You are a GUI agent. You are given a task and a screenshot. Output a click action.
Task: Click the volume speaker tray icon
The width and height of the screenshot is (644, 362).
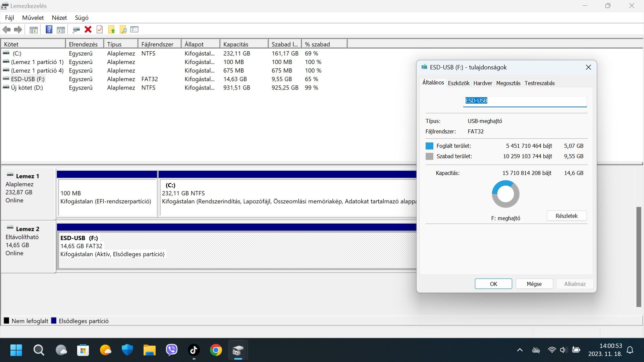[563, 350]
